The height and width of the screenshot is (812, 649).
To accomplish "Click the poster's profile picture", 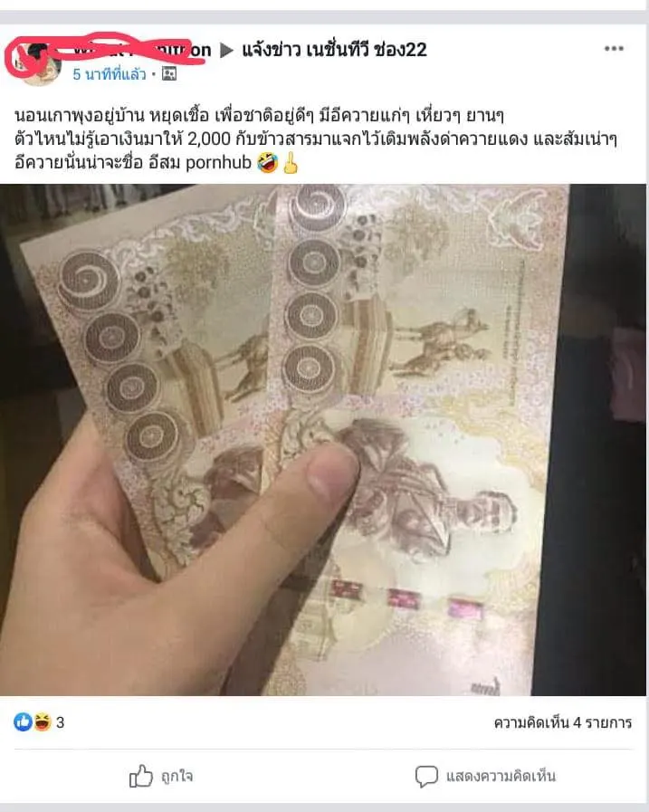I will click(34, 62).
